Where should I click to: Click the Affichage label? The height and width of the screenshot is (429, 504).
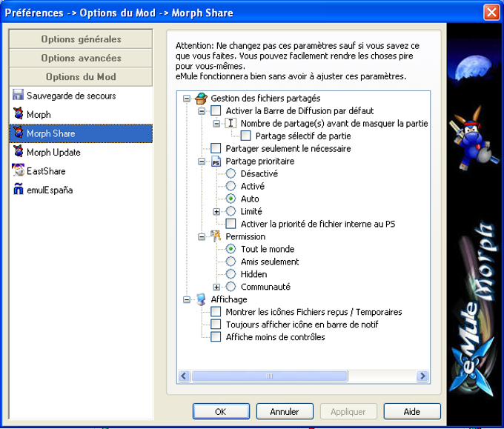pos(229,299)
